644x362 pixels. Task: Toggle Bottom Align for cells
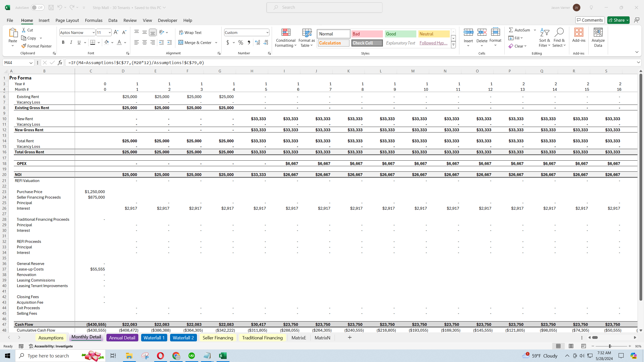(x=153, y=32)
